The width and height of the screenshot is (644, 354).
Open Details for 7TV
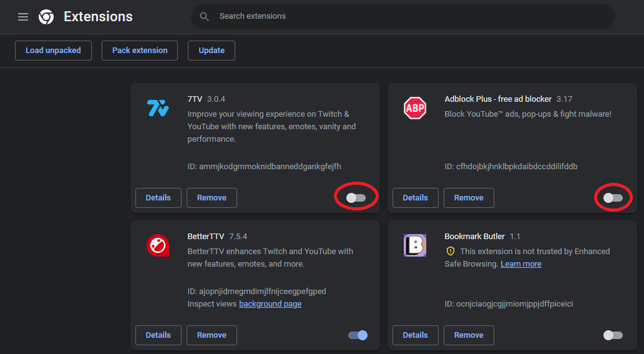pyautogui.click(x=158, y=198)
